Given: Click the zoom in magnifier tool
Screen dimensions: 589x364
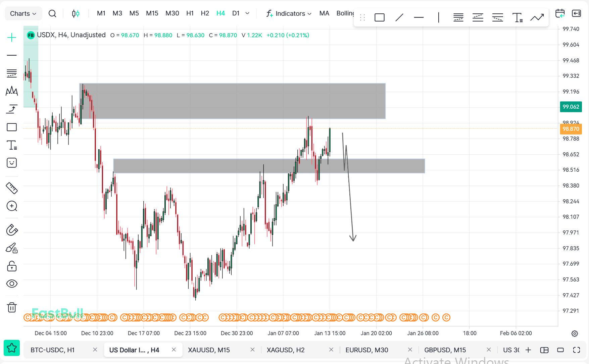Looking at the screenshot, I should point(12,206).
